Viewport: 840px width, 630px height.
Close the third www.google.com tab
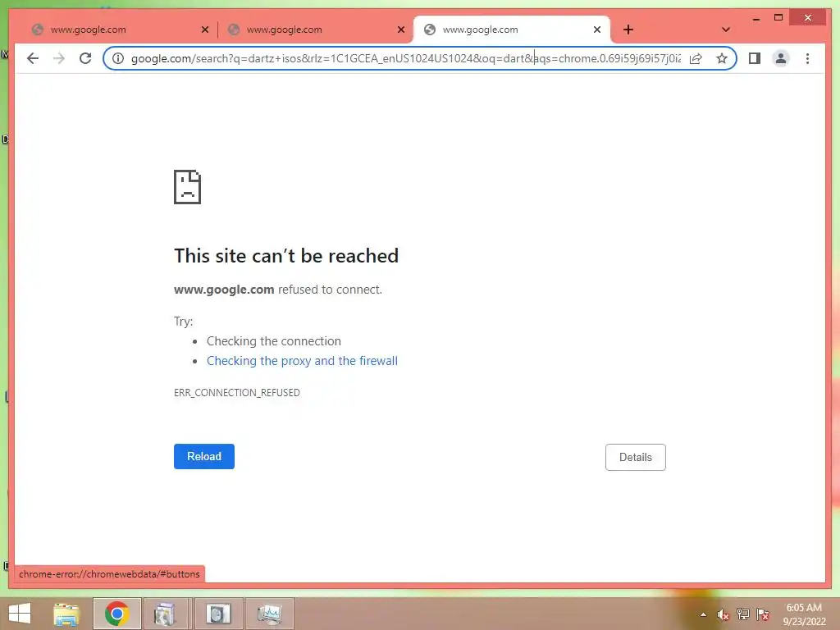pos(597,30)
